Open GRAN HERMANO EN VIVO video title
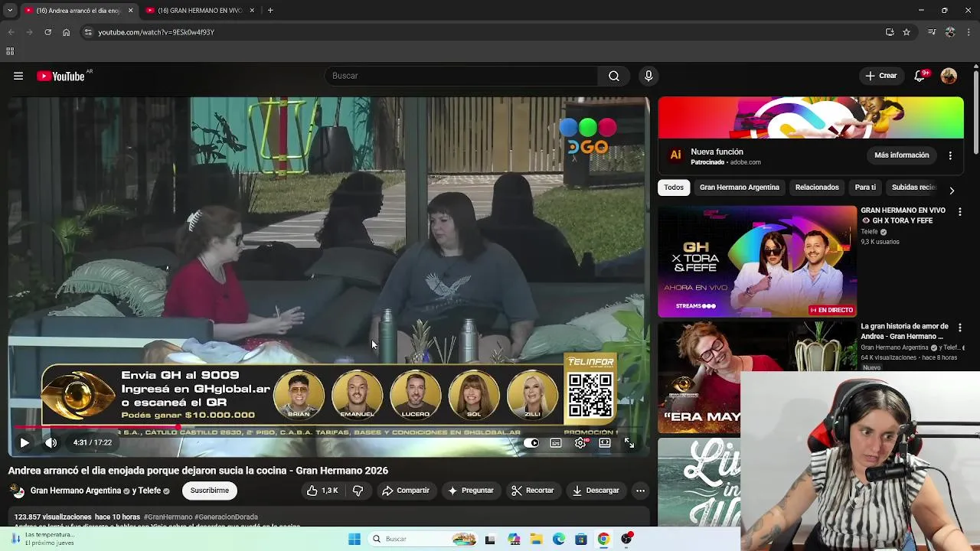 click(x=903, y=215)
